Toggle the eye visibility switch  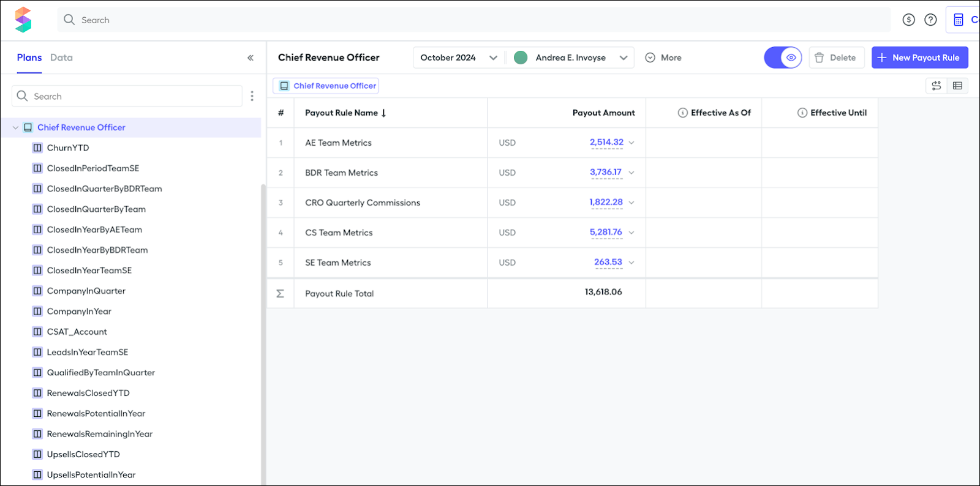[x=783, y=58]
